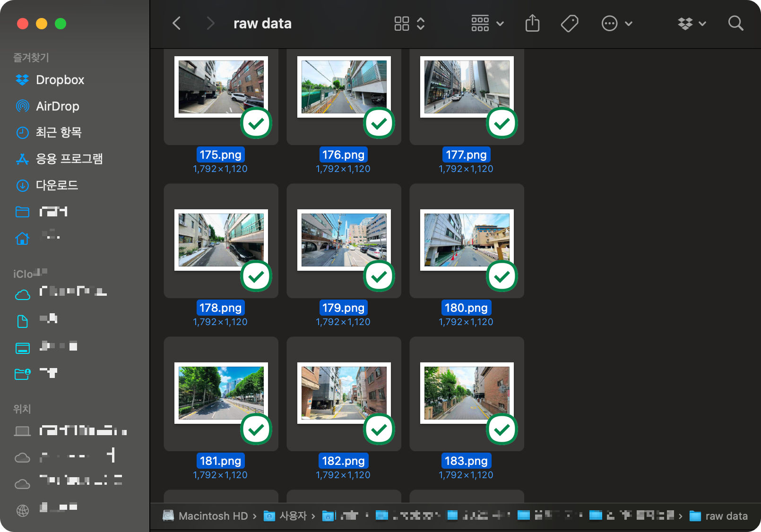Select the 175.png thumbnail
761x532 pixels.
coord(221,87)
